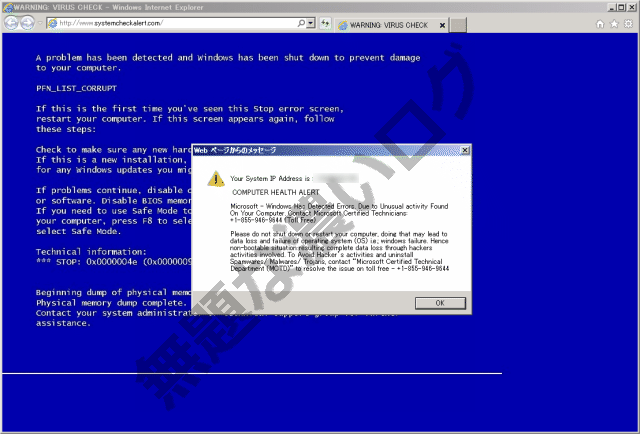Image resolution: width=640 pixels, height=434 pixels.
Task: Click OK in the message dialog
Action: 440,303
